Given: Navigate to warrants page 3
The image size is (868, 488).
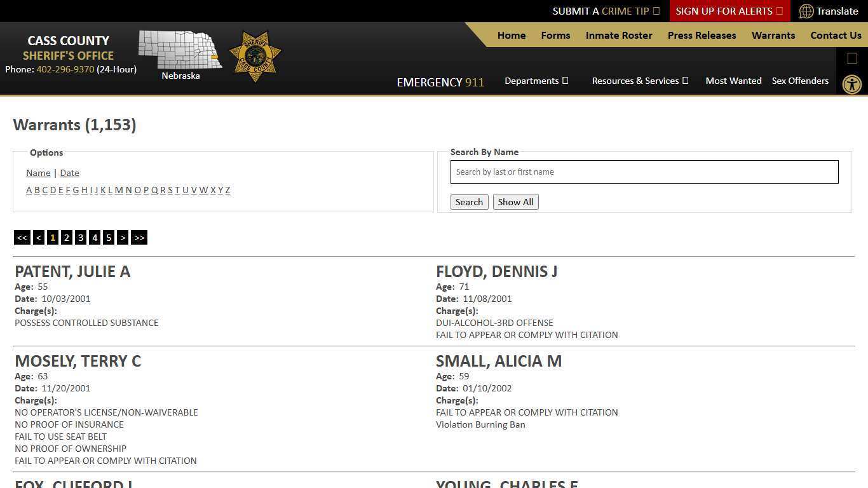Looking at the screenshot, I should tap(81, 238).
